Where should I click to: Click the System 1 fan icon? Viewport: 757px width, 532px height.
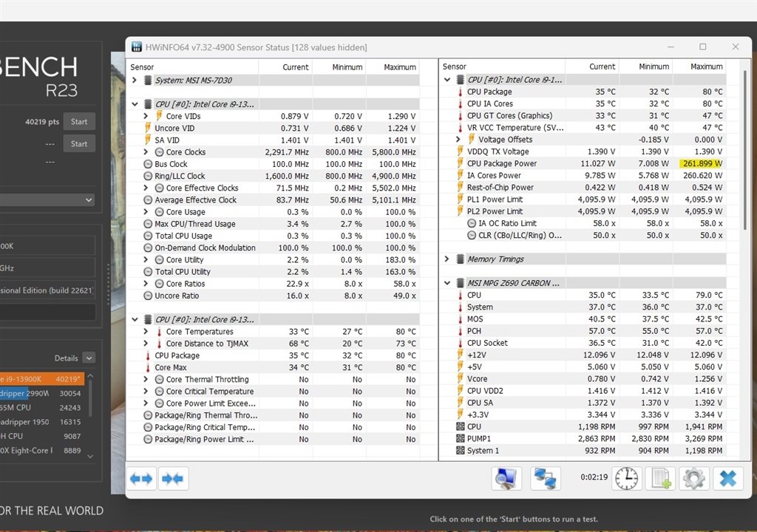coord(460,451)
